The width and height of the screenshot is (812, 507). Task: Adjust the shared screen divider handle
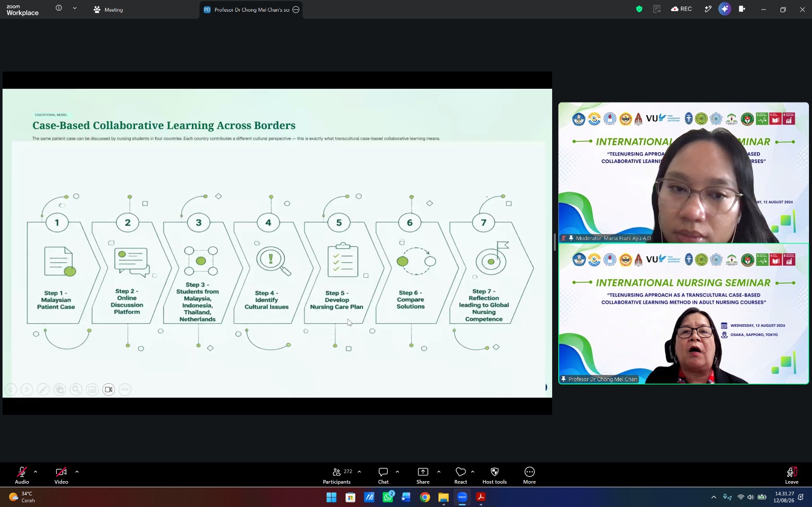(555, 242)
